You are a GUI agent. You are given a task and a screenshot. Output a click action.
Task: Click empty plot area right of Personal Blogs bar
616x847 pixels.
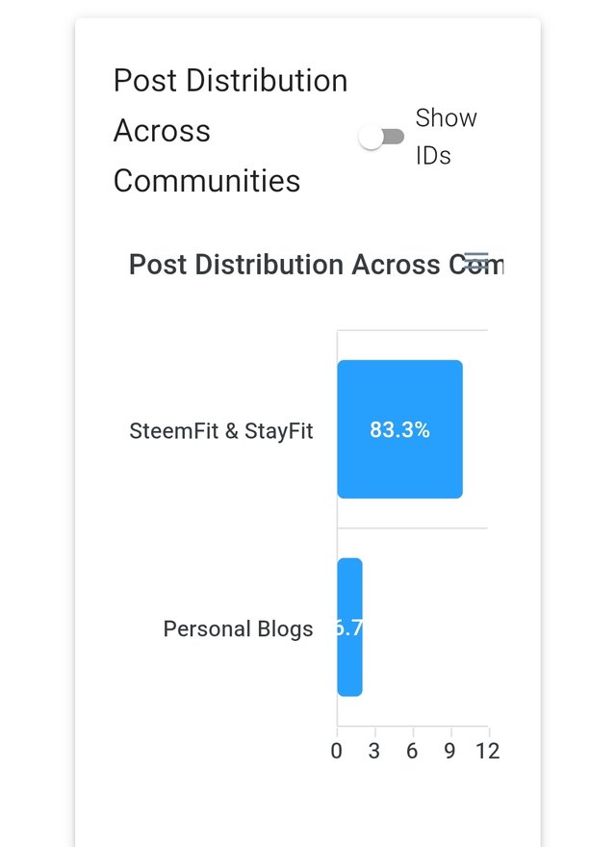click(x=425, y=628)
